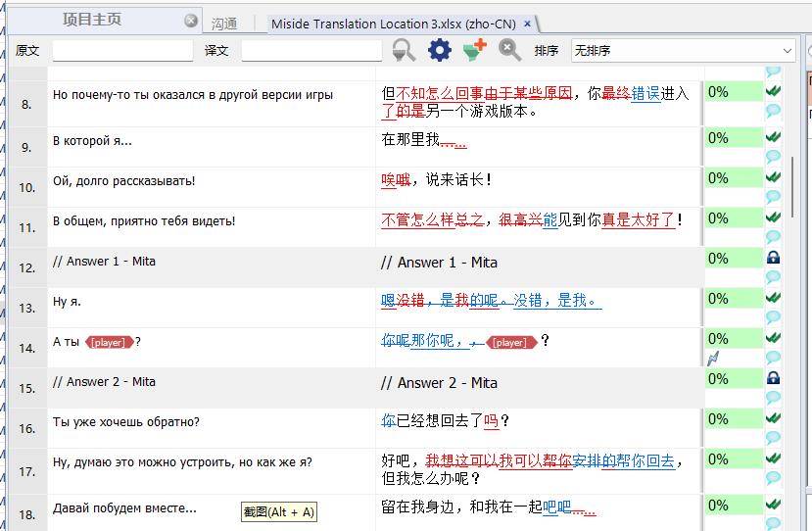
Task: Select row number 10
Action: pos(26,187)
